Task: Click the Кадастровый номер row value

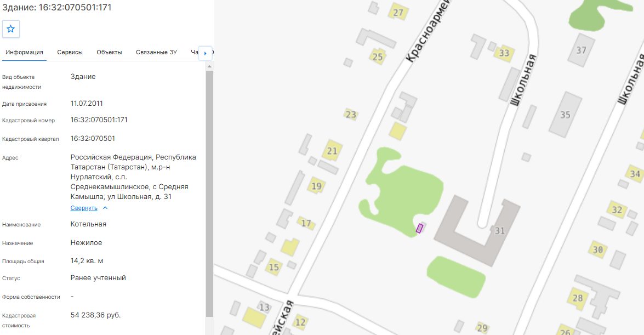Action: [x=99, y=120]
